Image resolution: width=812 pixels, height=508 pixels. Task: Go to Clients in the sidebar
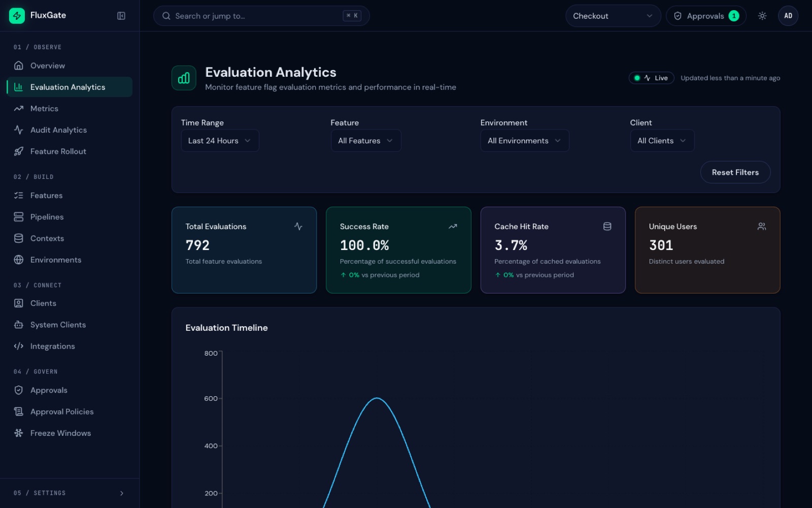tap(70, 303)
